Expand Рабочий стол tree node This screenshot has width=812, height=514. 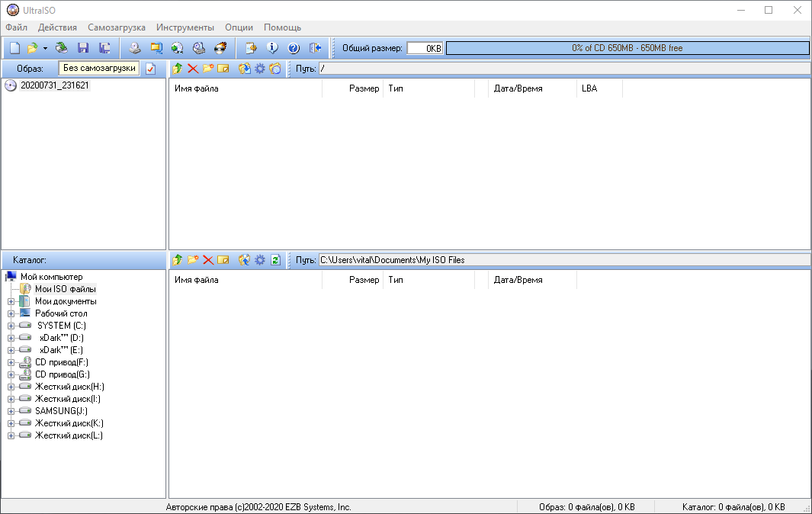[x=11, y=313]
